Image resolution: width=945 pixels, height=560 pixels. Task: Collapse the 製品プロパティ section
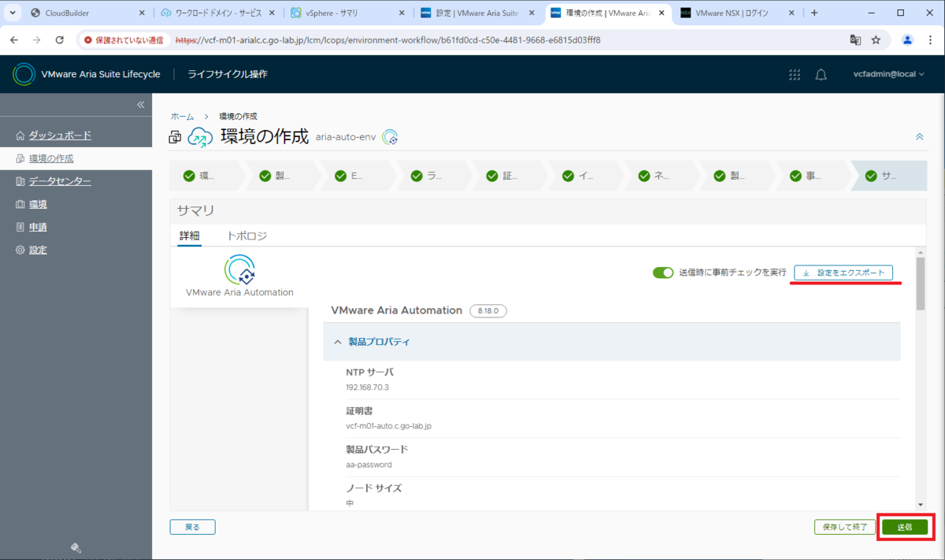pyautogui.click(x=612, y=342)
